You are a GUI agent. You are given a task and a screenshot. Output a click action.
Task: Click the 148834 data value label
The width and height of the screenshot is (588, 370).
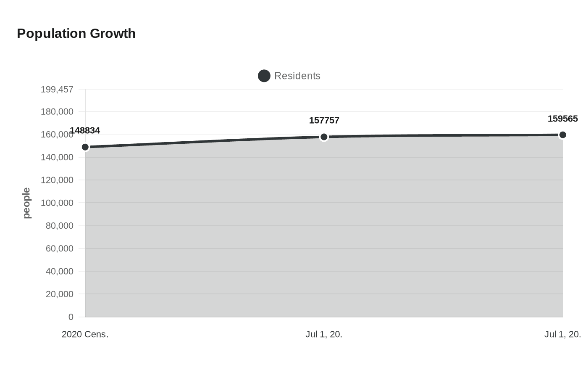(85, 131)
